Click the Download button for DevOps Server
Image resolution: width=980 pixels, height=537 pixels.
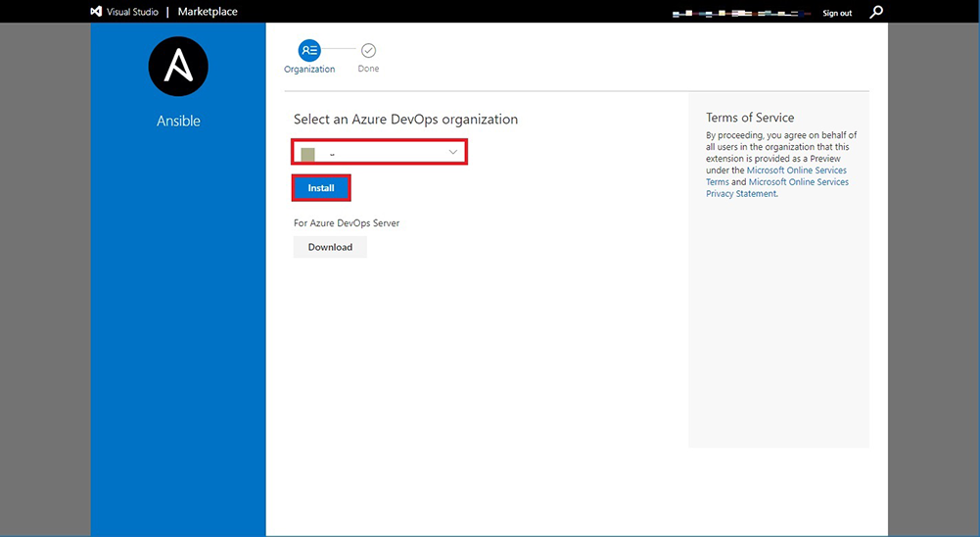[x=330, y=247]
